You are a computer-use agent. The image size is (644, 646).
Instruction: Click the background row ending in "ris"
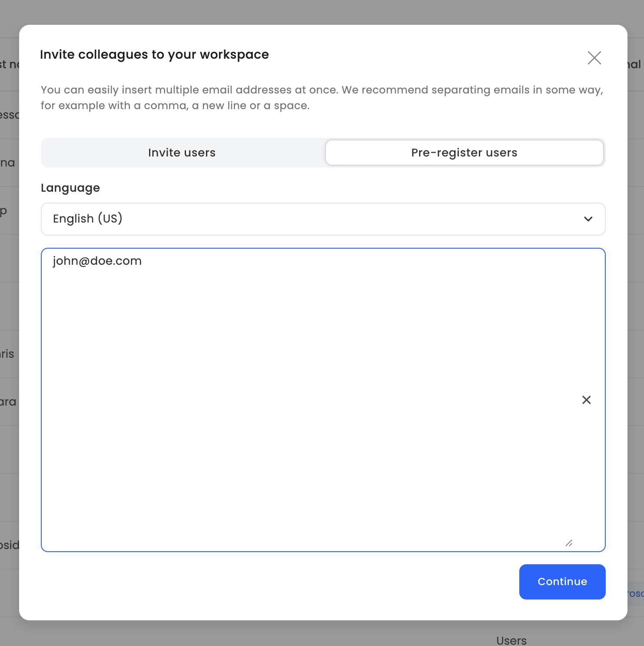(x=7, y=354)
